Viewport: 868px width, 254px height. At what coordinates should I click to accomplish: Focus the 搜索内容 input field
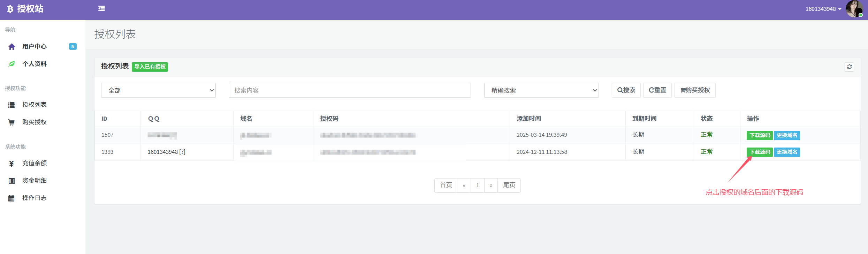tap(350, 90)
